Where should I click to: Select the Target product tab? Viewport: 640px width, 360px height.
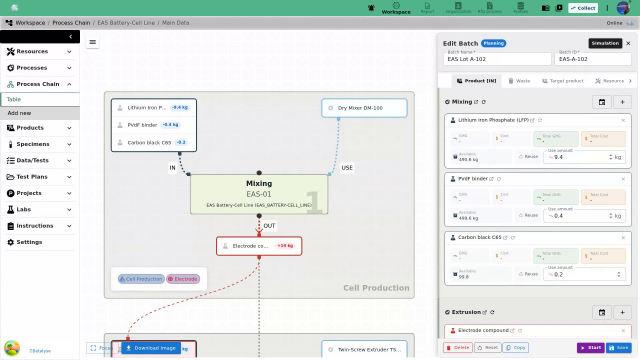coord(562,81)
